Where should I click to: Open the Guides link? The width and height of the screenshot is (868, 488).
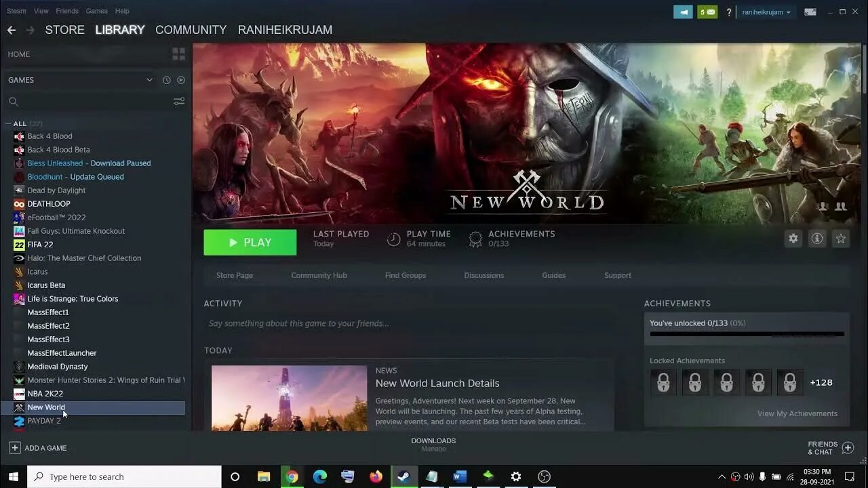pyautogui.click(x=553, y=275)
